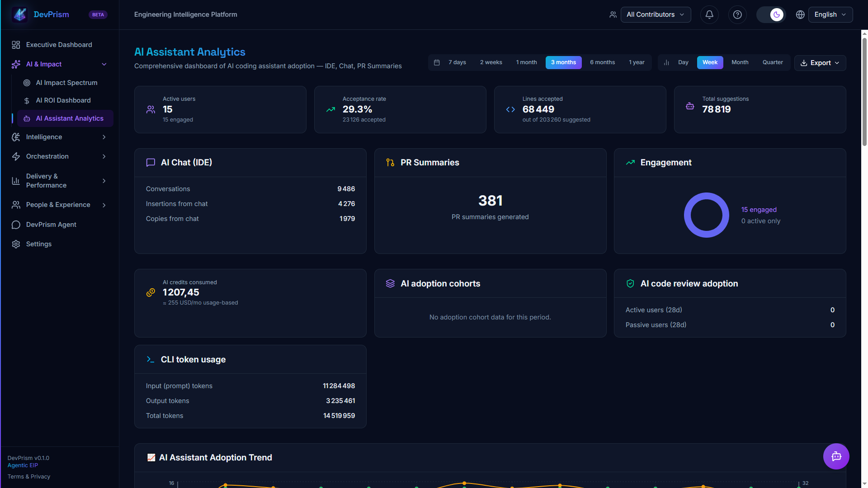
Task: Select the 6 months range
Action: 602,62
